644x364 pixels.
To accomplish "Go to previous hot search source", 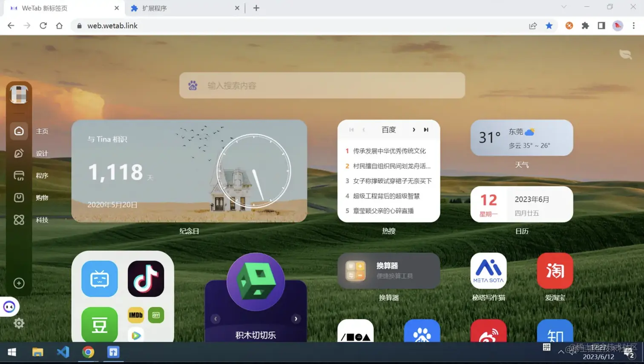I will (364, 130).
